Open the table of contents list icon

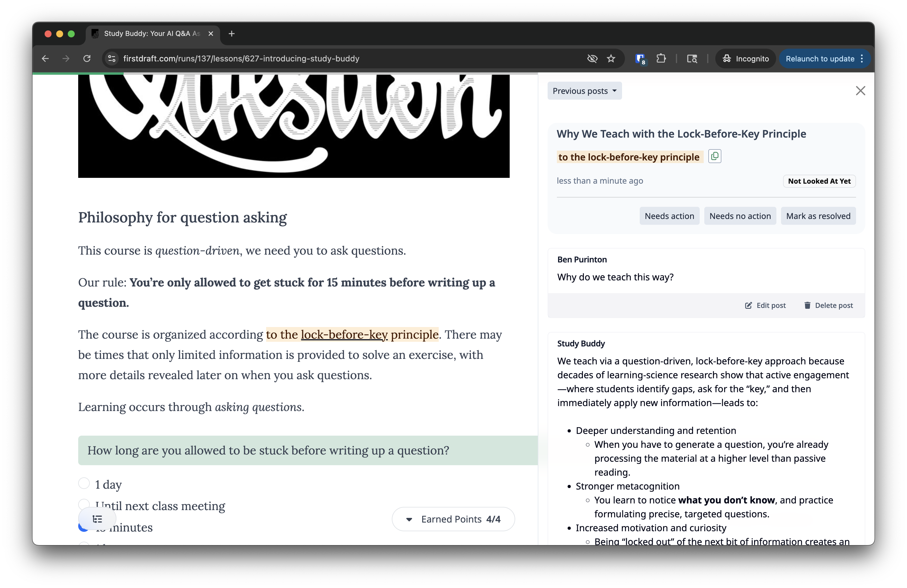[97, 519]
